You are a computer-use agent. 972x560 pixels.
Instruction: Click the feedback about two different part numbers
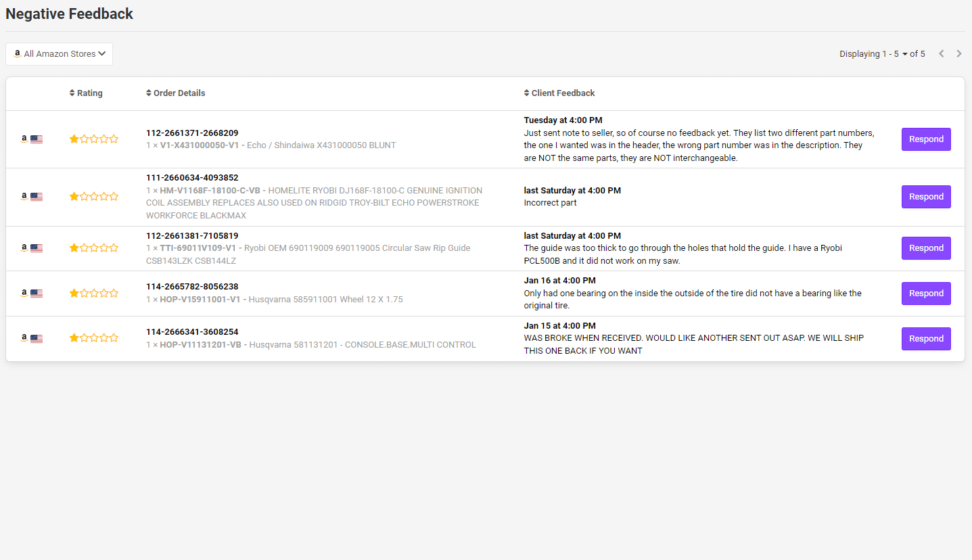[699, 145]
